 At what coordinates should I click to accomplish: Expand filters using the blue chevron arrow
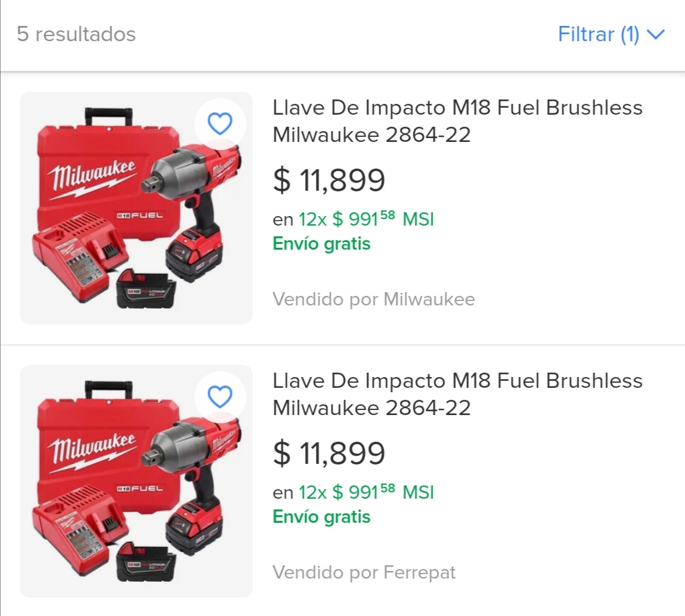tap(656, 34)
